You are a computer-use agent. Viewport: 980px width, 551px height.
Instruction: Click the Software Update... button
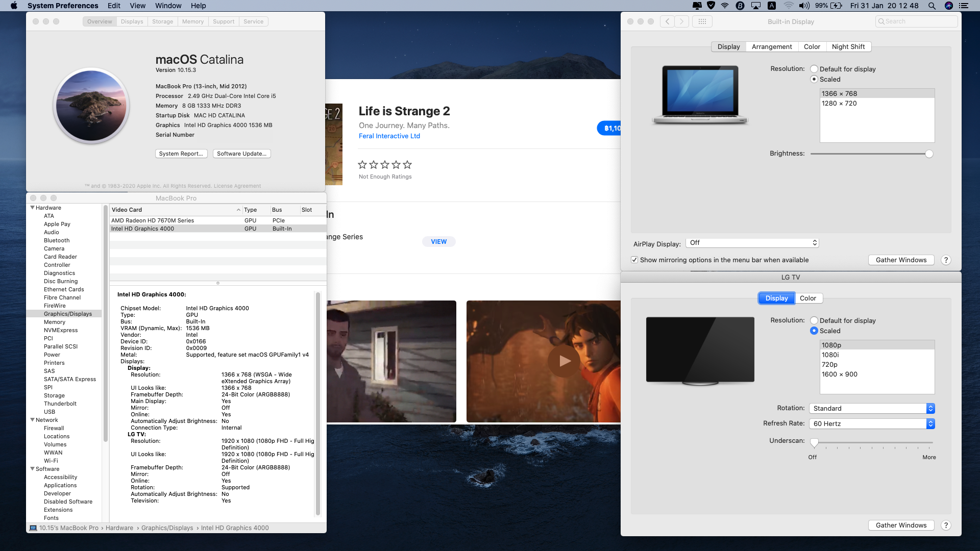point(242,154)
